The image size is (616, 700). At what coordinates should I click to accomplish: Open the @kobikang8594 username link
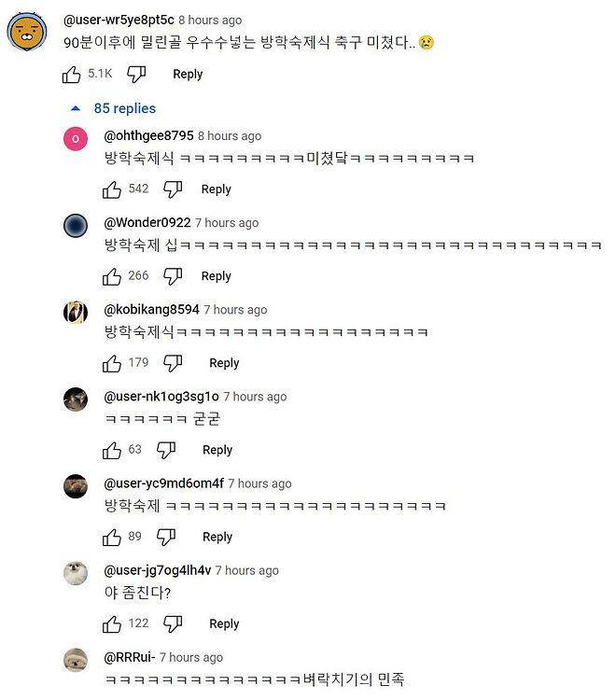[151, 309]
